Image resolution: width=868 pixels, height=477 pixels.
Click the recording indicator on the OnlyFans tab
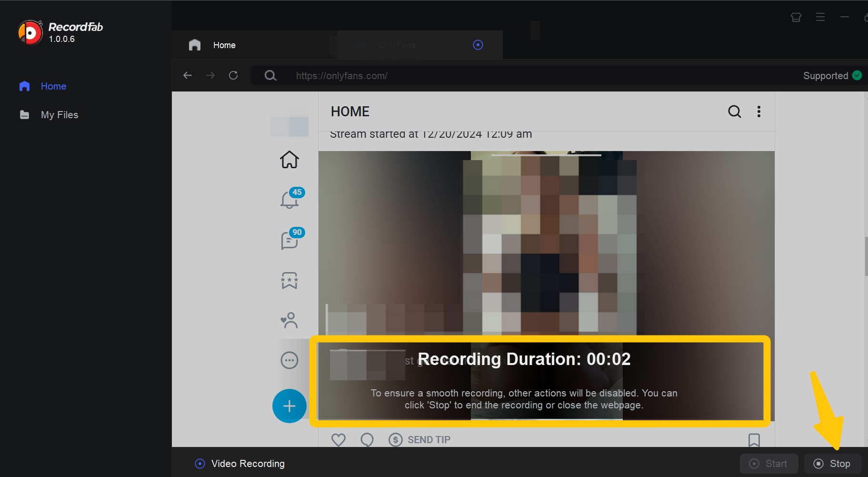478,45
